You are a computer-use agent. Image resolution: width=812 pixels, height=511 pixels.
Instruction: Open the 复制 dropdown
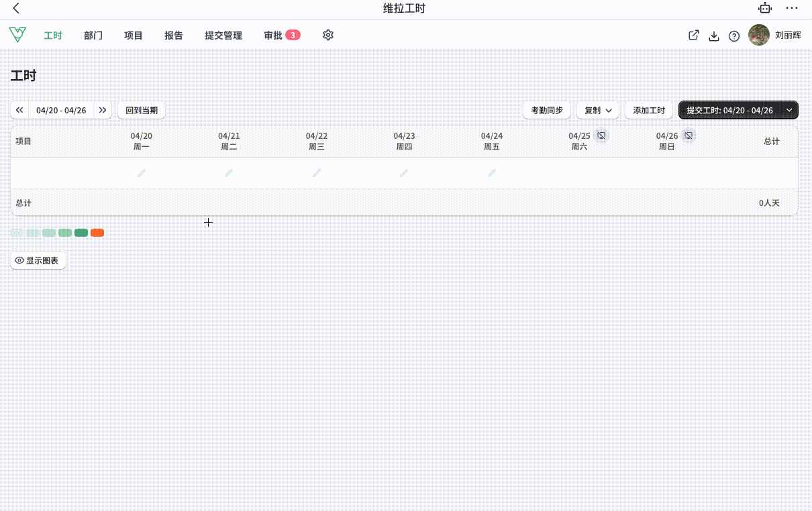[598, 110]
